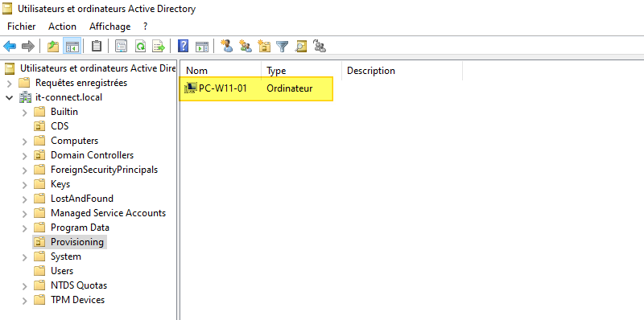644x320 pixels.
Task: Expand the System container
Action: [x=25, y=257]
